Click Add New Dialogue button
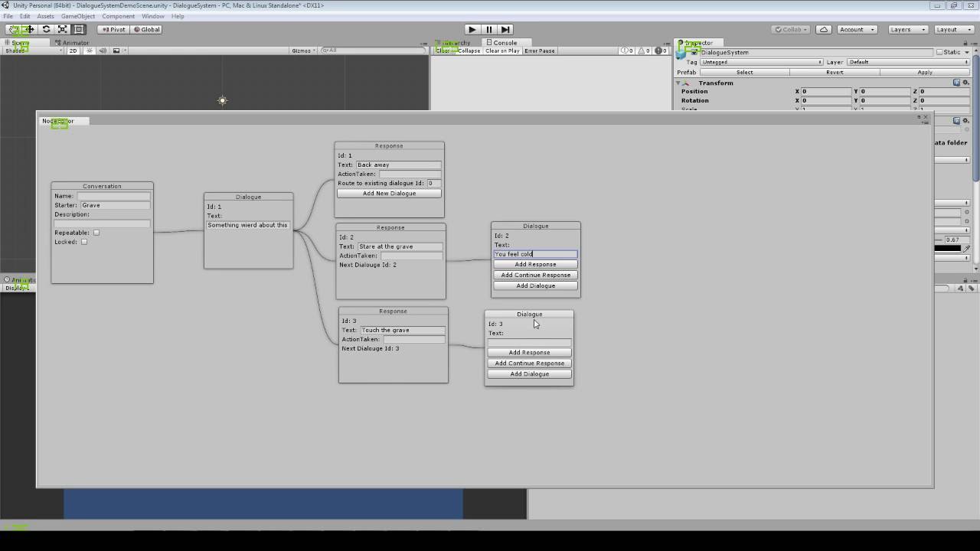Image resolution: width=980 pixels, height=551 pixels. pyautogui.click(x=389, y=194)
